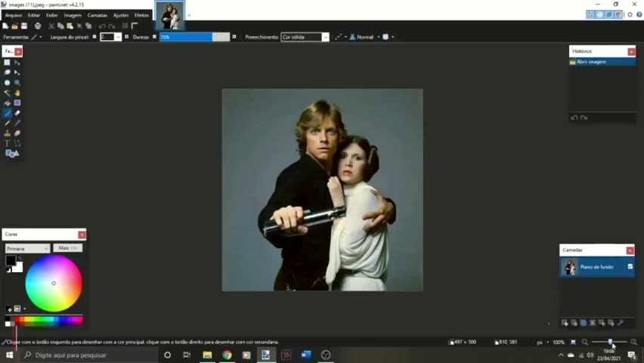Select the Paintbrush tool in toolbox
Image resolution: width=644 pixels, height=363 pixels.
pos(7,113)
